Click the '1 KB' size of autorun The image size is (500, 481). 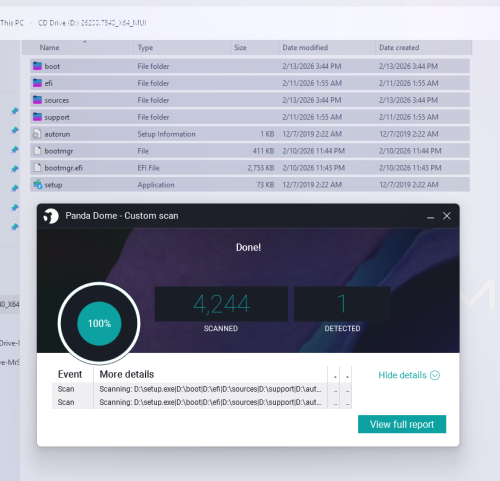point(267,134)
